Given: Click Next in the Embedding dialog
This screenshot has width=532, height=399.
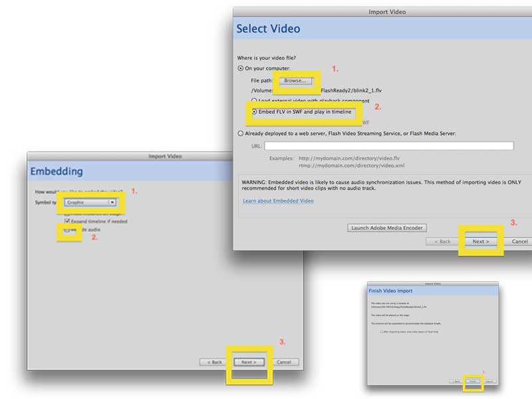Looking at the screenshot, I should point(248,362).
